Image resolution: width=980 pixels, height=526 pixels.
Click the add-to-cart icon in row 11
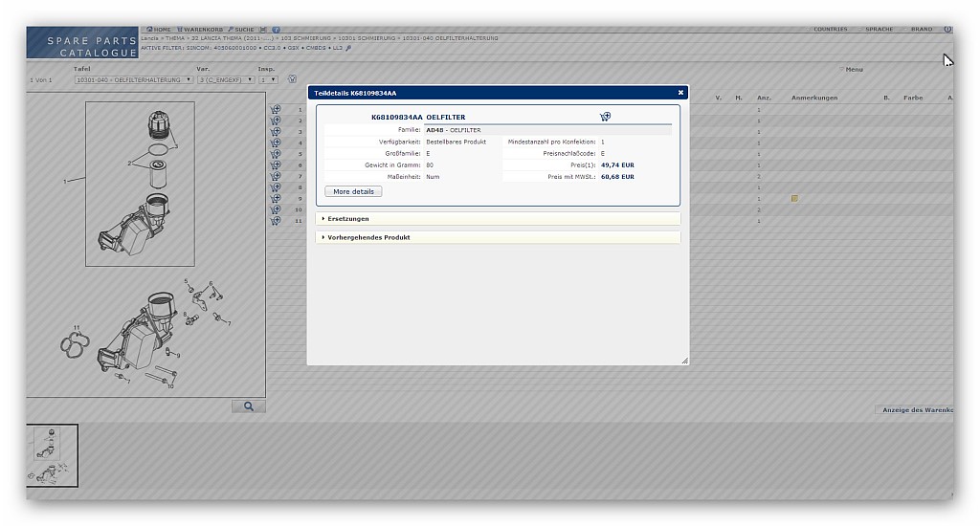point(276,221)
